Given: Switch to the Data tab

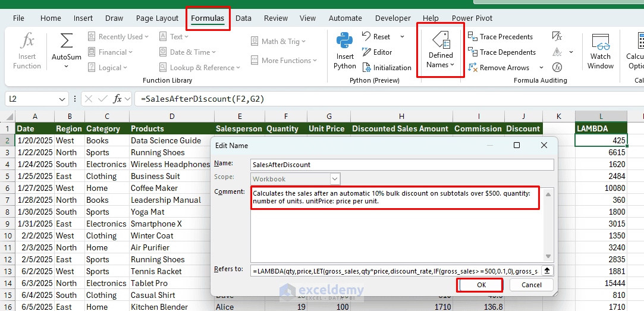Looking at the screenshot, I should (x=243, y=18).
